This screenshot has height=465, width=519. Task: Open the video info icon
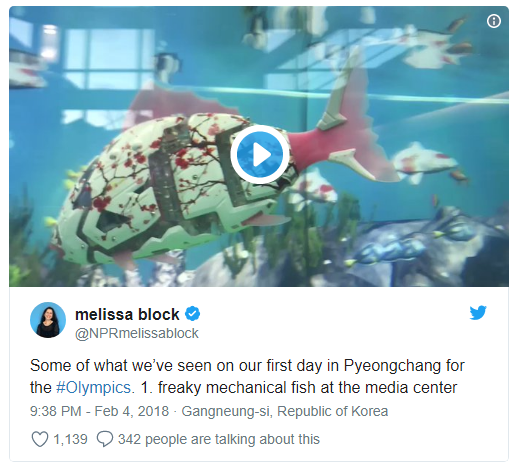tap(494, 21)
